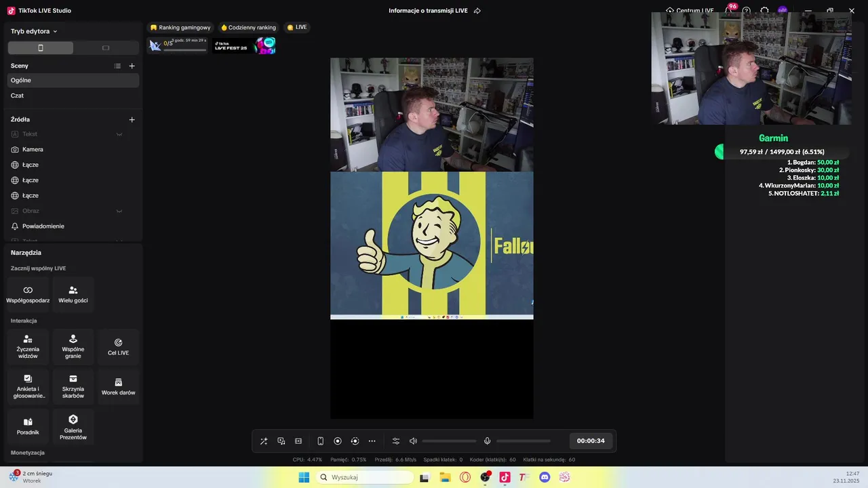Expand the Tryb edytora dropdown
868x488 pixels.
tap(34, 31)
